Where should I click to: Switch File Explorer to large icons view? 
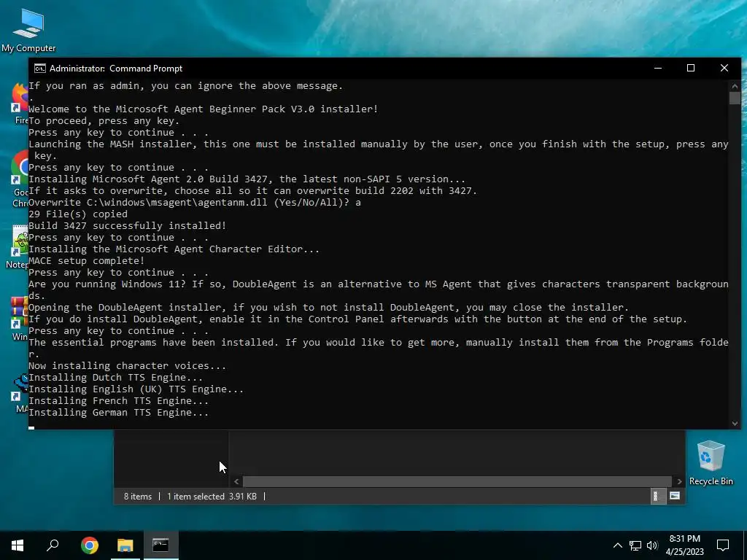point(675,496)
